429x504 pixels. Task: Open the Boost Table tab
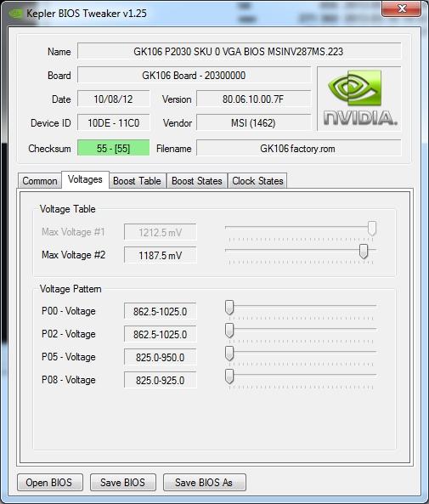[x=138, y=181]
